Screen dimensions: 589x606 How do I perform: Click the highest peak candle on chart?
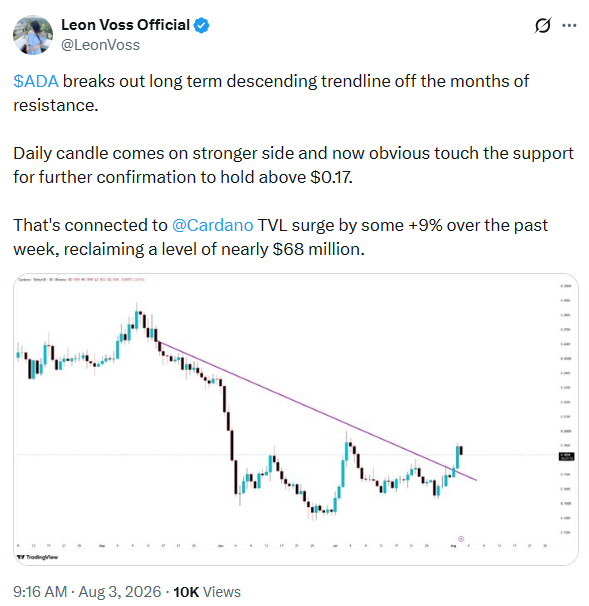[x=136, y=319]
